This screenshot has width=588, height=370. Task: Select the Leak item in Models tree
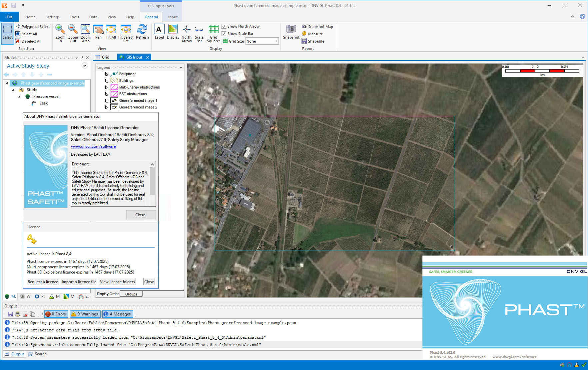click(44, 103)
